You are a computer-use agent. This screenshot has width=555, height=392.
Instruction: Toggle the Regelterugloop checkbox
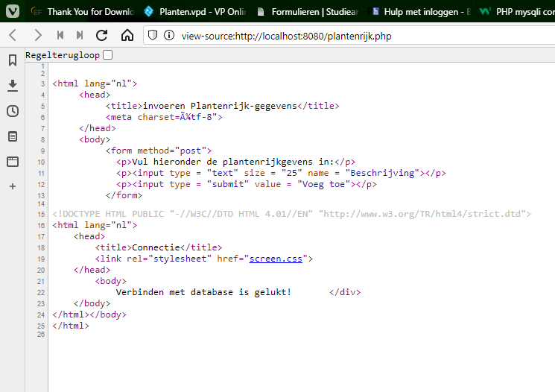point(107,55)
